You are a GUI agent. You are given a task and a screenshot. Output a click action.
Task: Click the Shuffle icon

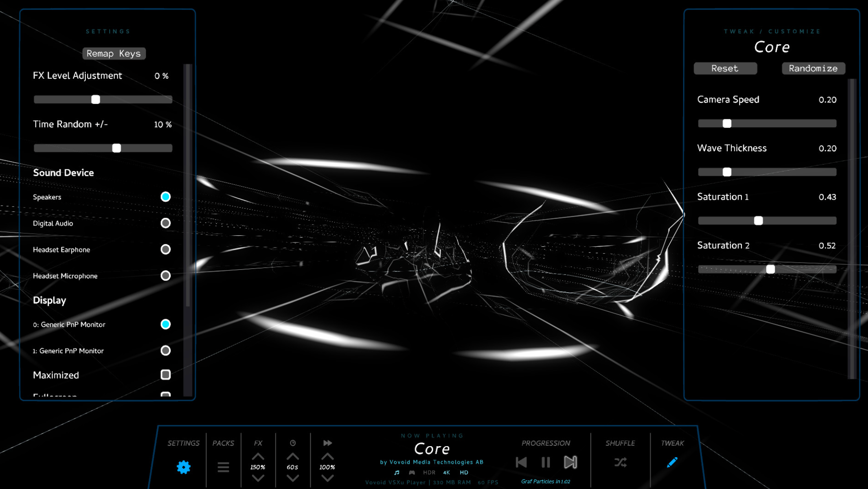(x=619, y=462)
